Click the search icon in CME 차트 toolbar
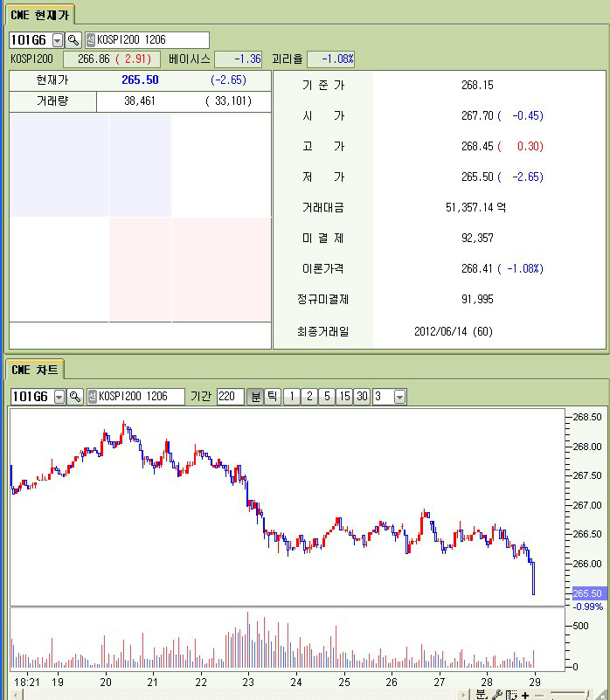 click(74, 397)
